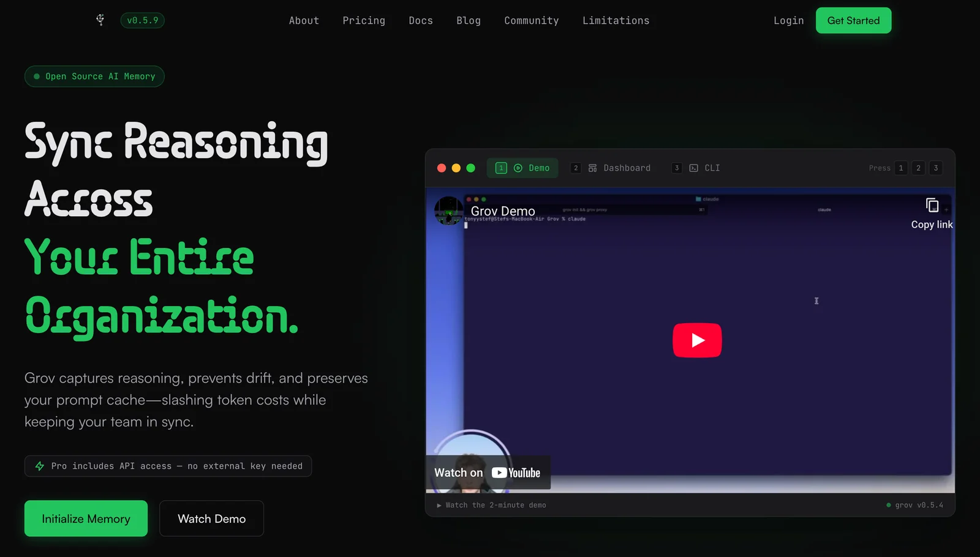Viewport: 980px width, 557px height.
Task: Play the Grov Demo video
Action: coord(697,340)
